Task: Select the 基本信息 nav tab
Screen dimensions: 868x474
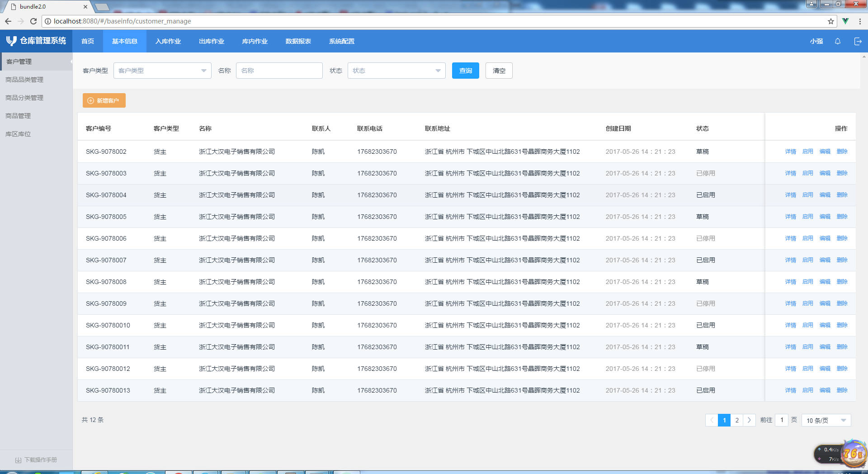Action: coord(125,41)
